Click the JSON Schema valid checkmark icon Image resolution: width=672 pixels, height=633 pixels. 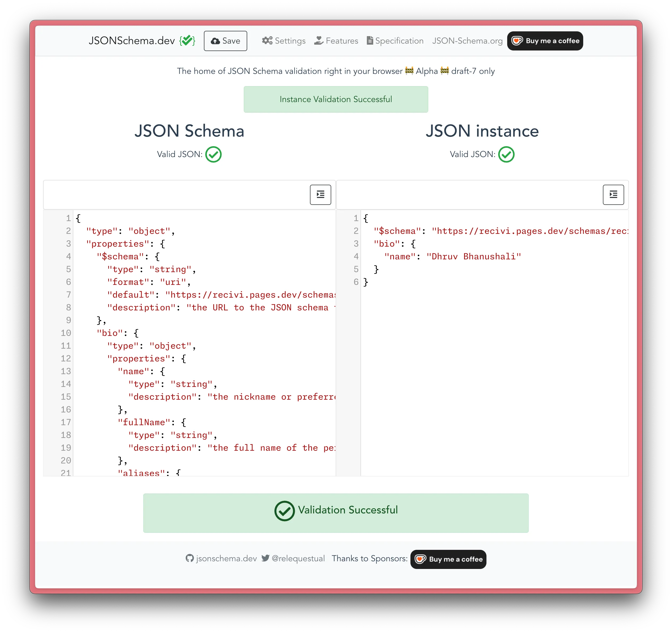point(213,154)
